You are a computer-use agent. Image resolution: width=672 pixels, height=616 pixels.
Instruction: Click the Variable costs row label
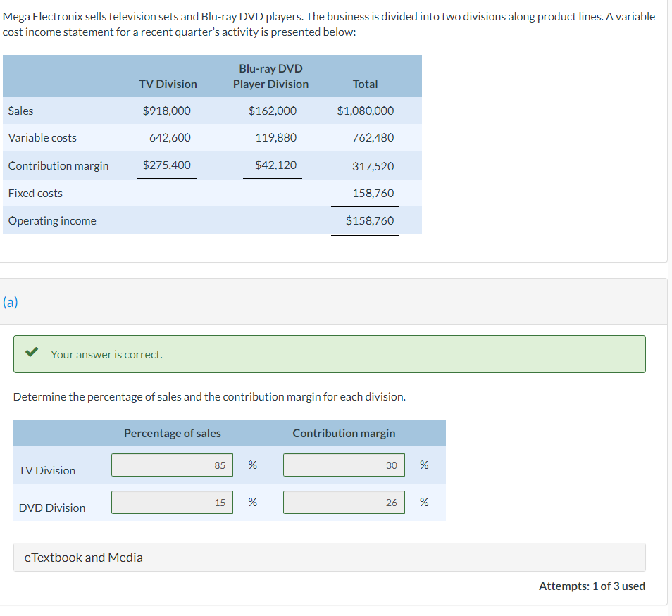point(42,137)
